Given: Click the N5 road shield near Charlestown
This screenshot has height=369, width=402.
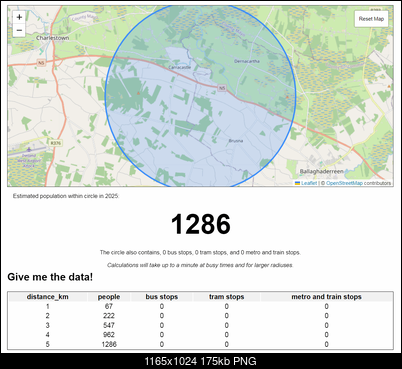Looking at the screenshot, I should coord(41,63).
